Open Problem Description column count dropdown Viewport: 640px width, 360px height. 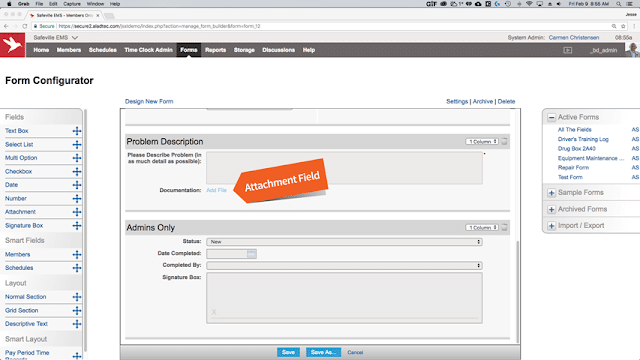click(482, 141)
